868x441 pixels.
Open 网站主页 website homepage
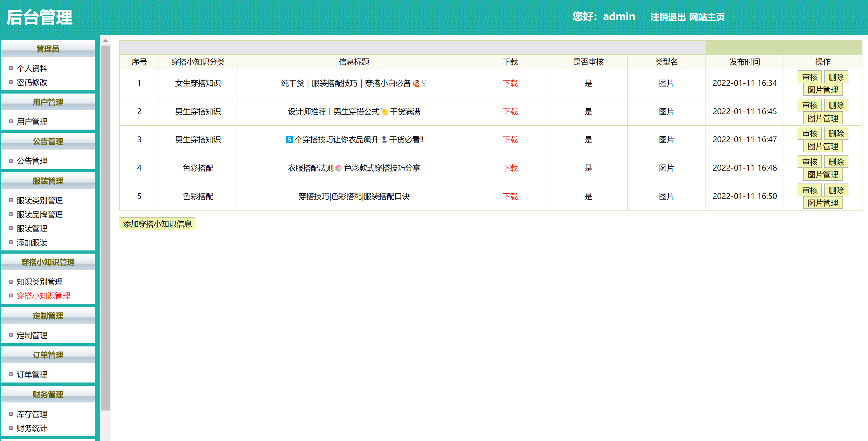tap(707, 17)
